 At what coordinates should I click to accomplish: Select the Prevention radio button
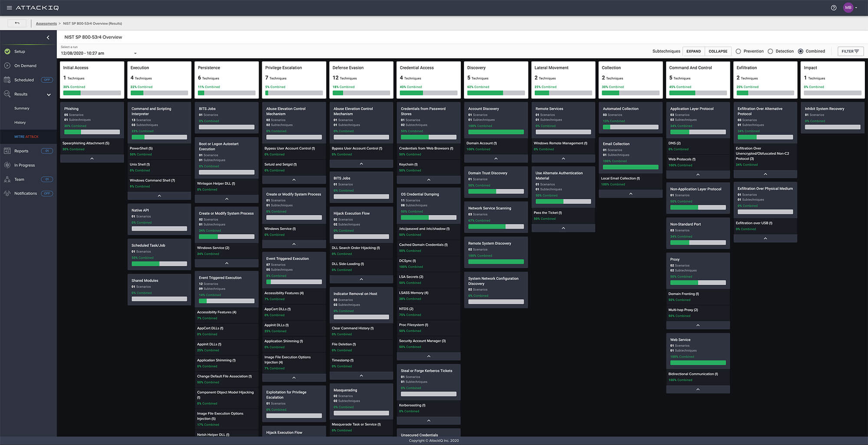738,51
